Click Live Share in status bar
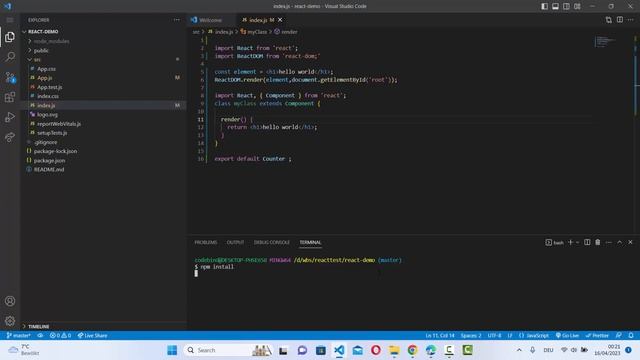Screen dimensions: 640x360 [x=92, y=335]
